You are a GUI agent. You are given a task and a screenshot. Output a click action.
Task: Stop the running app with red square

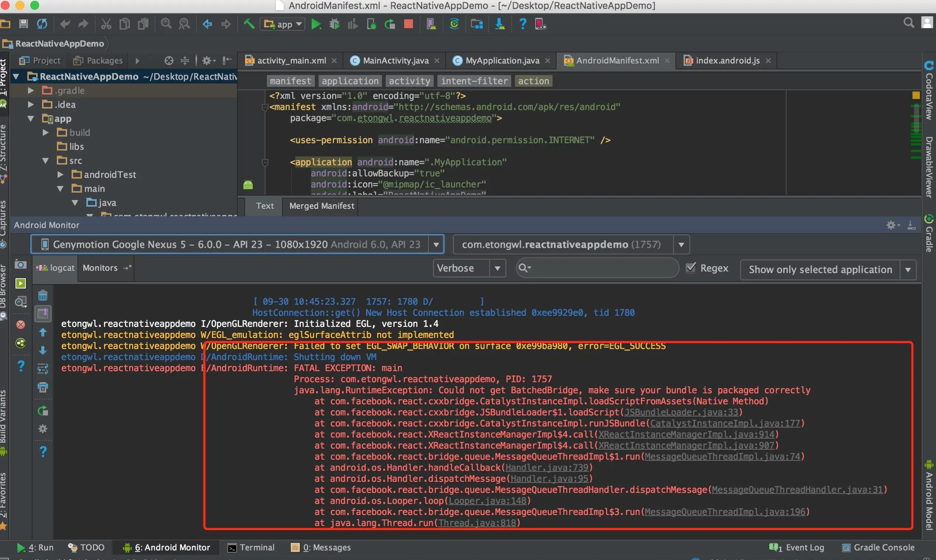[408, 24]
